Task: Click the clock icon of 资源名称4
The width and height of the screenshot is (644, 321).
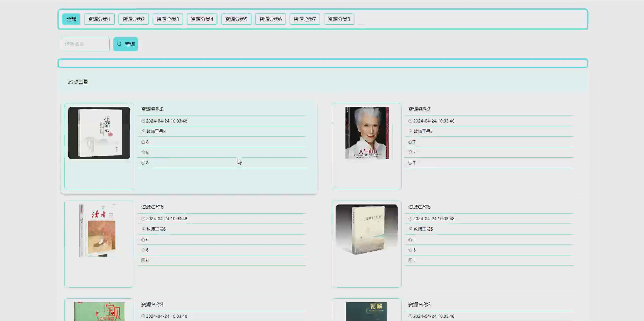Action: pyautogui.click(x=143, y=316)
